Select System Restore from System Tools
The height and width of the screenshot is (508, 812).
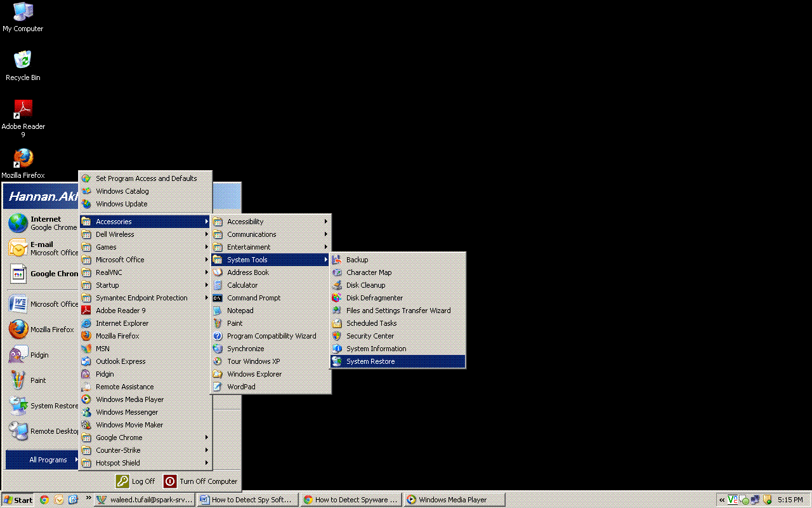370,361
